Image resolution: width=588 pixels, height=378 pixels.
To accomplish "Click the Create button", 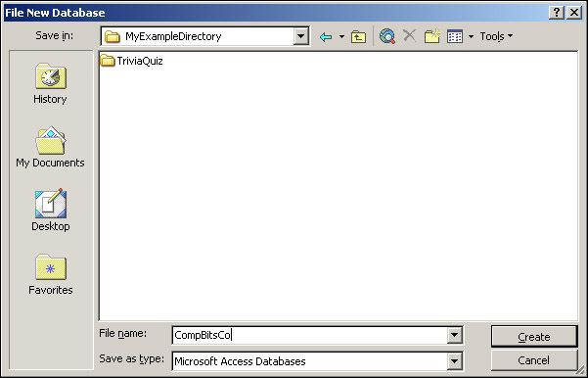I will pyautogui.click(x=533, y=336).
